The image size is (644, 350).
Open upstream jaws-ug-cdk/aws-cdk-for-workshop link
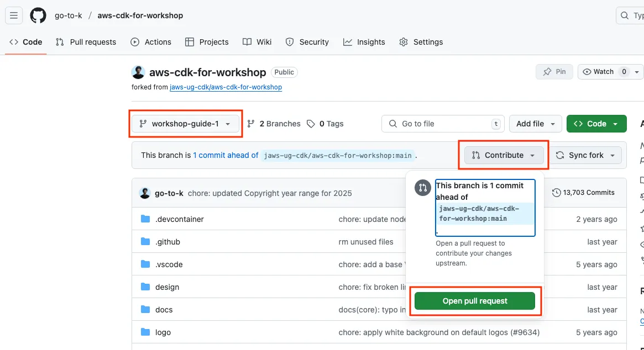point(226,87)
